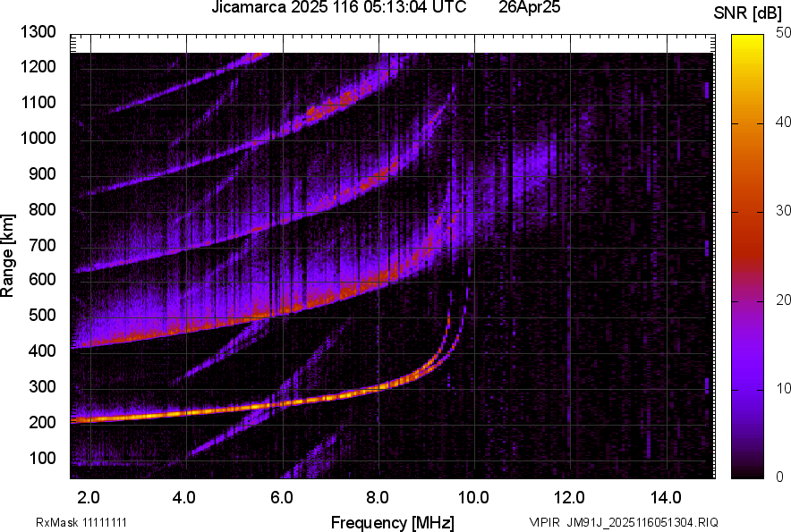This screenshot has width=791, height=532.
Task: Click the 1100 range tick label
Action: [x=38, y=102]
